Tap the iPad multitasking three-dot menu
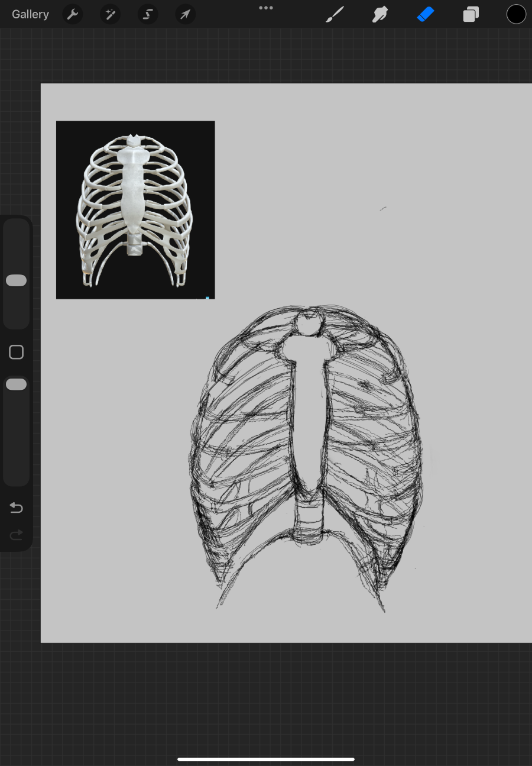 pyautogui.click(x=266, y=8)
